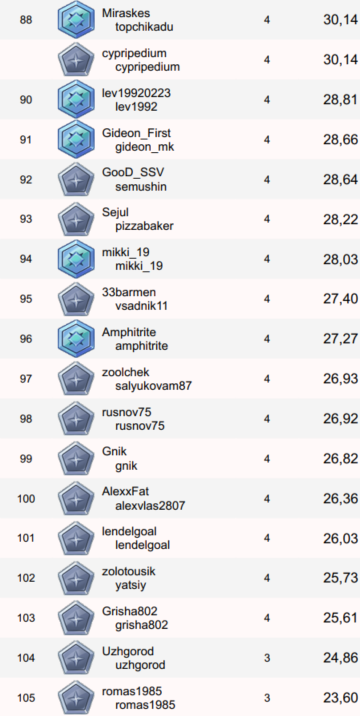The width and height of the screenshot is (360, 716).
Task: Select the blue badge next to lev19920223
Action: pos(76,100)
